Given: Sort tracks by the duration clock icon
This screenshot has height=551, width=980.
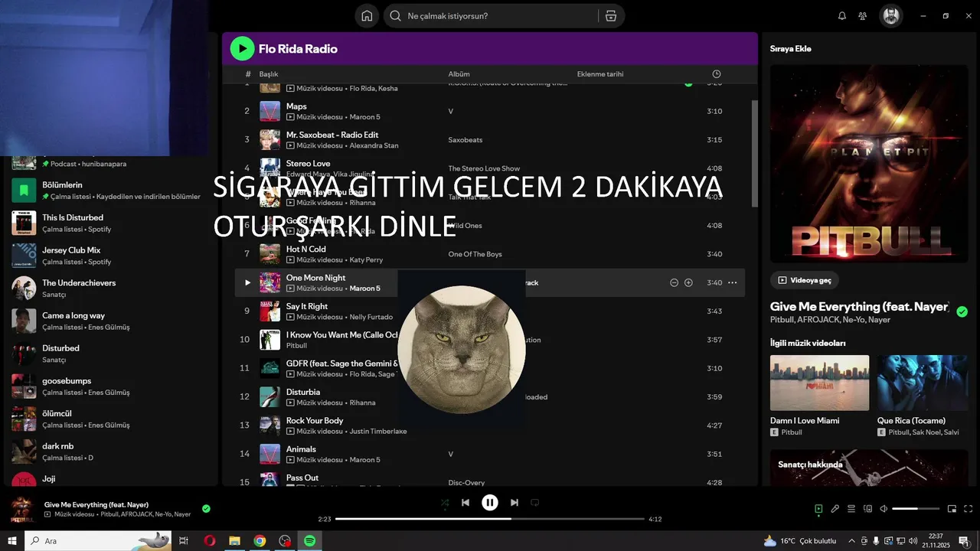Looking at the screenshot, I should click(x=717, y=74).
